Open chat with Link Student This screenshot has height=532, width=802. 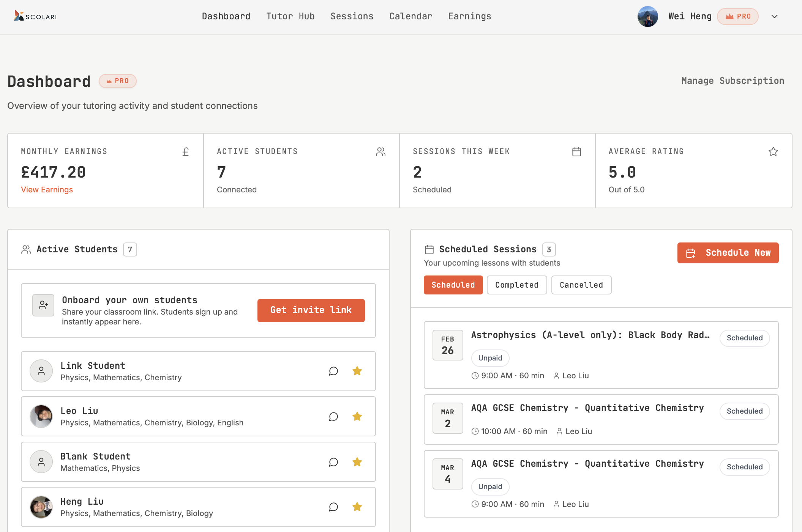(333, 371)
